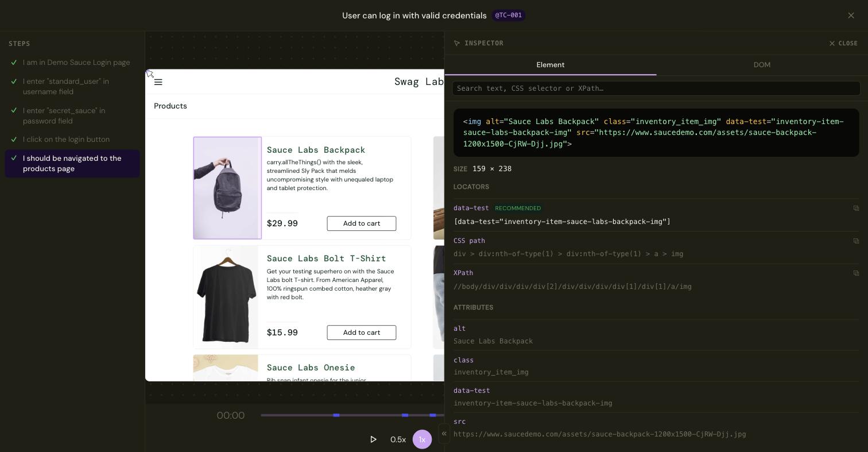The height and width of the screenshot is (452, 868).
Task: Select the Element tab
Action: click(x=551, y=65)
